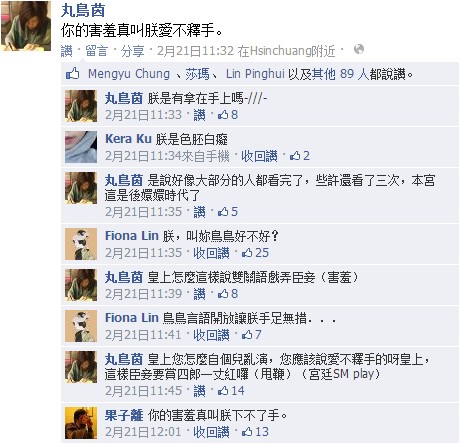Image resolution: width=460 pixels, height=444 pixels.
Task: Click 留言 under the main post
Action: click(96, 51)
